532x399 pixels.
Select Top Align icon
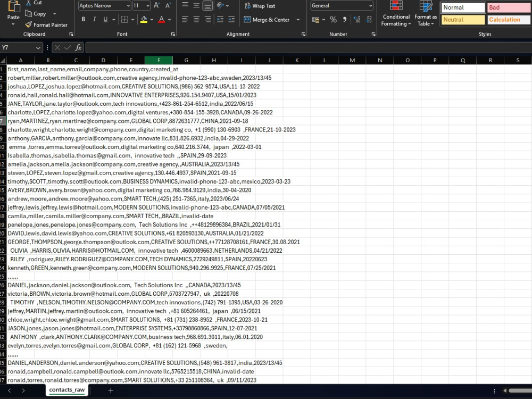coord(185,5)
